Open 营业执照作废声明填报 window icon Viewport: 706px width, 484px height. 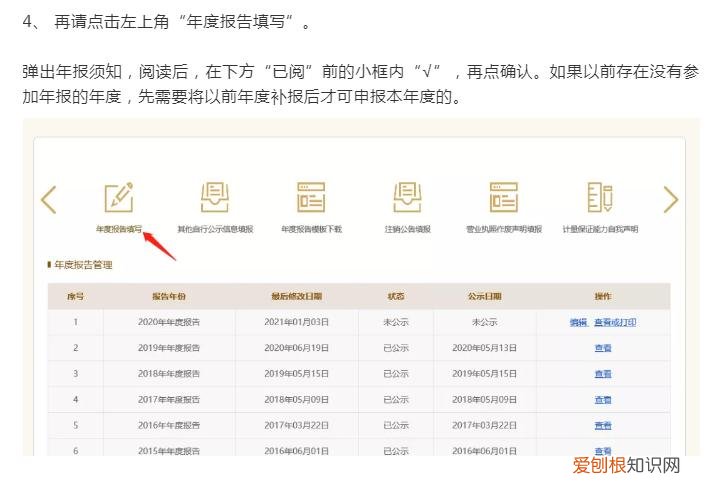[504, 197]
